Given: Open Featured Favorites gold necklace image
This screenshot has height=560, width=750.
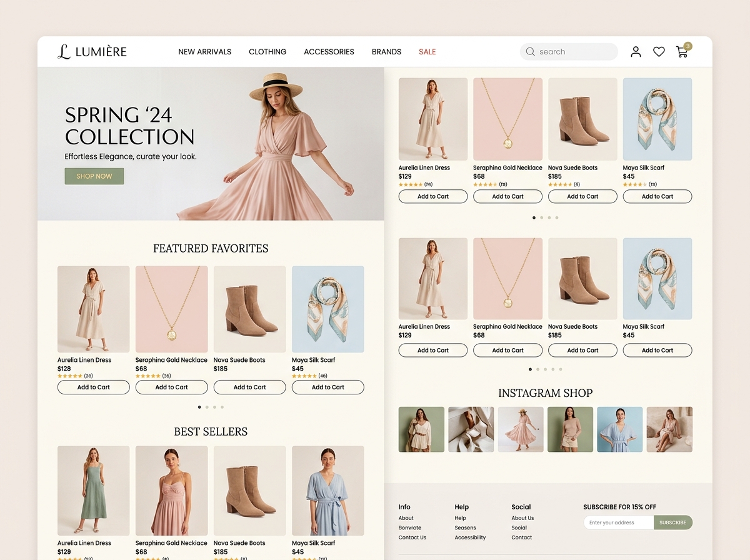Looking at the screenshot, I should [172, 309].
